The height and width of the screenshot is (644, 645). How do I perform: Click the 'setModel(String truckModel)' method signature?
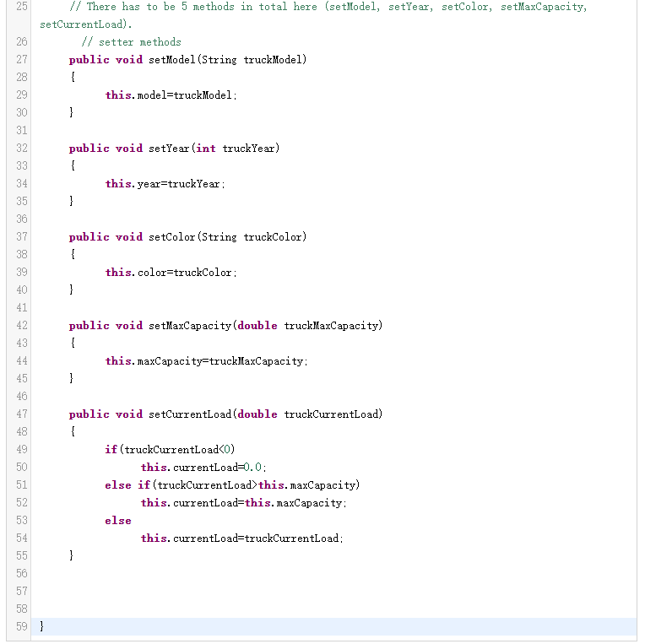227,60
